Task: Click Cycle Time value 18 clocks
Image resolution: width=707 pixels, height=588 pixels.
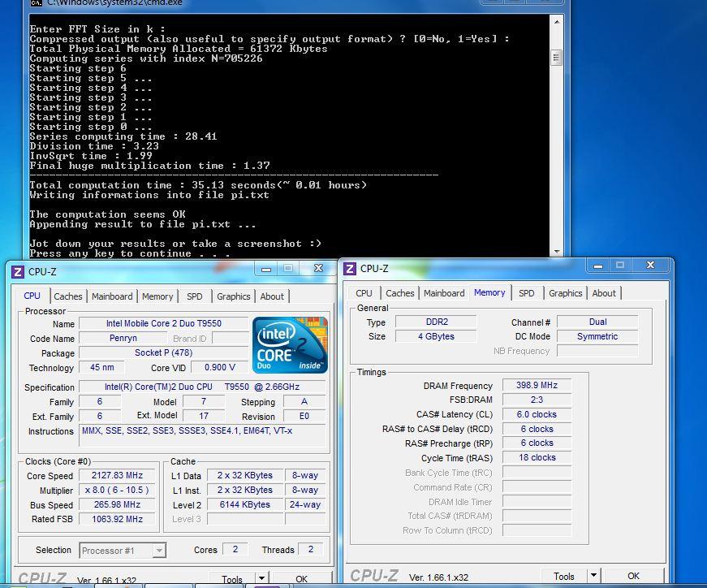Action: click(537, 457)
